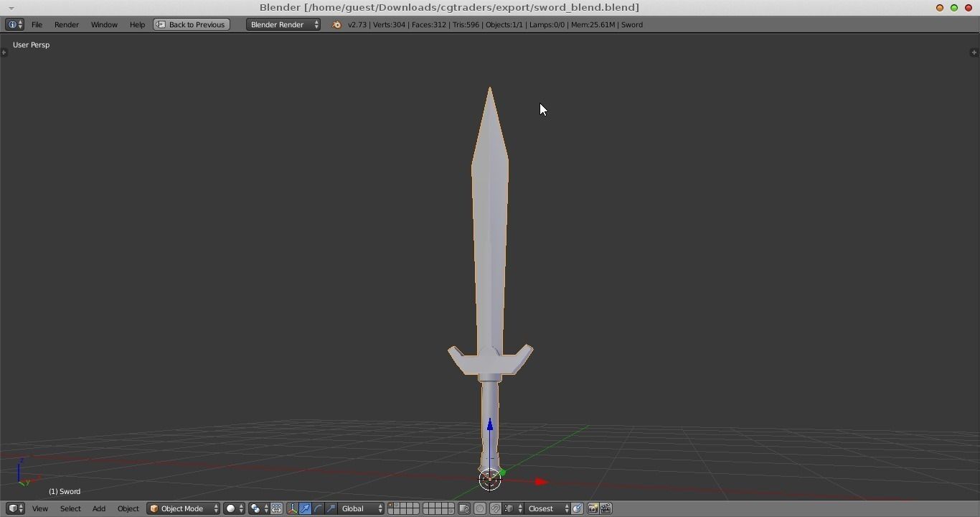Viewport: 980px width, 517px height.
Task: Open the title bar window menu arrow
Action: tap(11, 8)
